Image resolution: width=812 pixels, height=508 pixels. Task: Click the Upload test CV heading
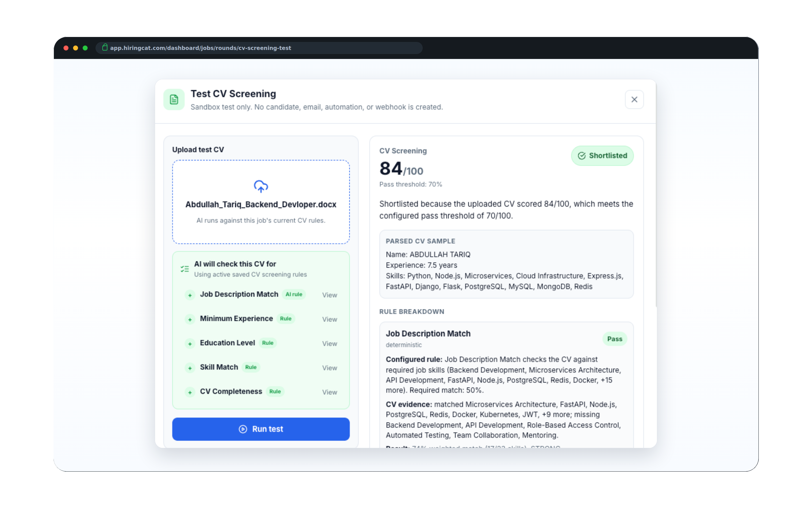pos(198,150)
